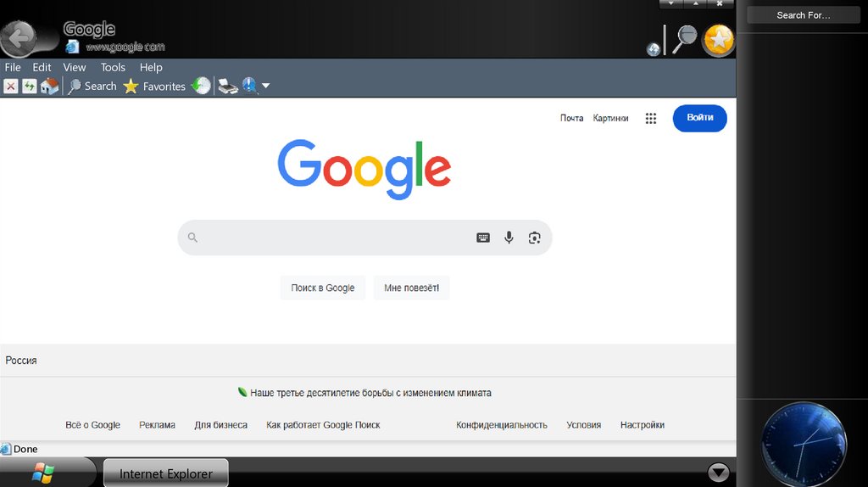
Task: Click the round down-arrow button on taskbar
Action: click(719, 473)
